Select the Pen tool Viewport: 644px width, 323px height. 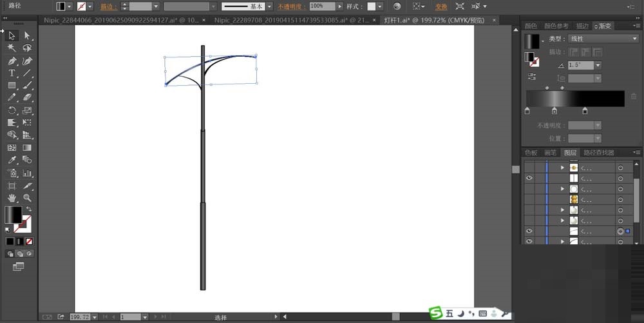point(12,61)
